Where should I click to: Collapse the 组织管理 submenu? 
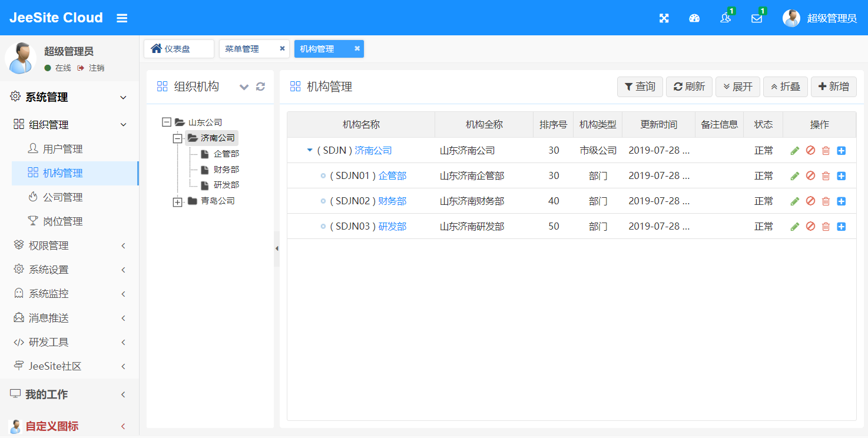point(69,125)
